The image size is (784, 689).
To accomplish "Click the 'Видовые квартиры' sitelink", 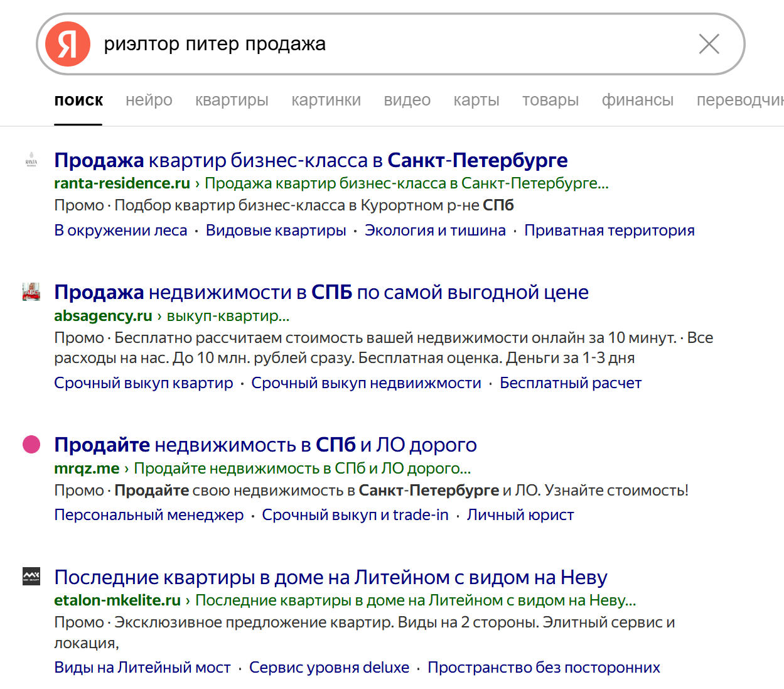I will tap(276, 231).
